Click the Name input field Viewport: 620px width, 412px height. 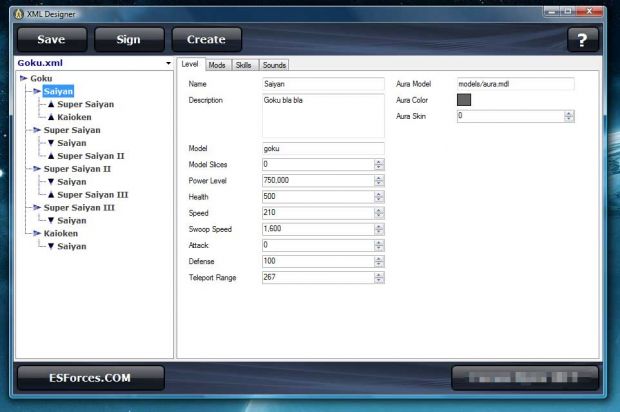pos(323,84)
